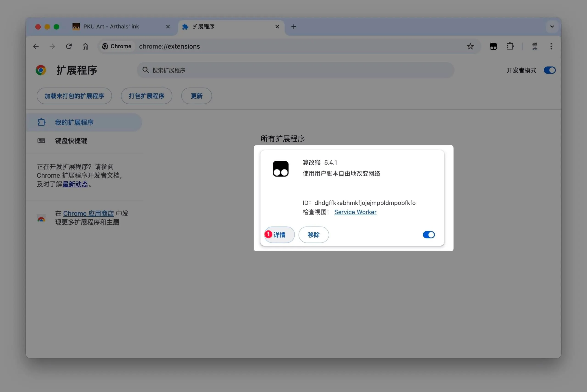Click the 篡改猴 extension icon in card

(280, 169)
